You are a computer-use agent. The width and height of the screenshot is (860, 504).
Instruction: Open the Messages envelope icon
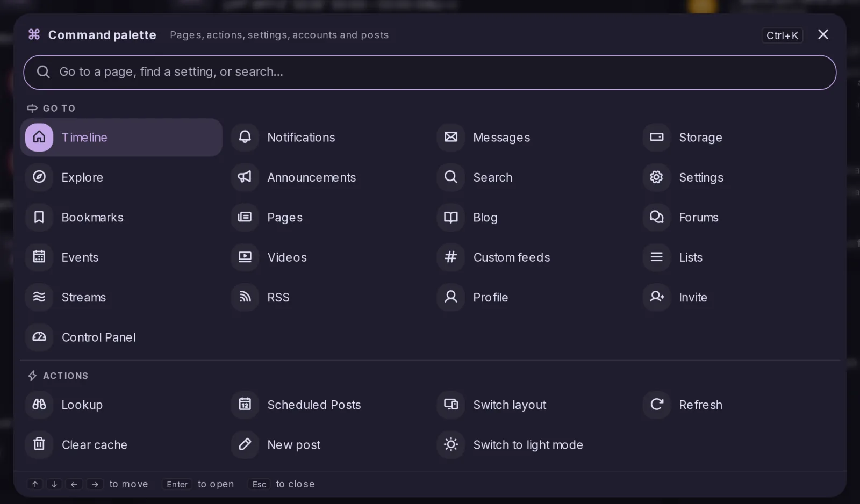tap(451, 138)
